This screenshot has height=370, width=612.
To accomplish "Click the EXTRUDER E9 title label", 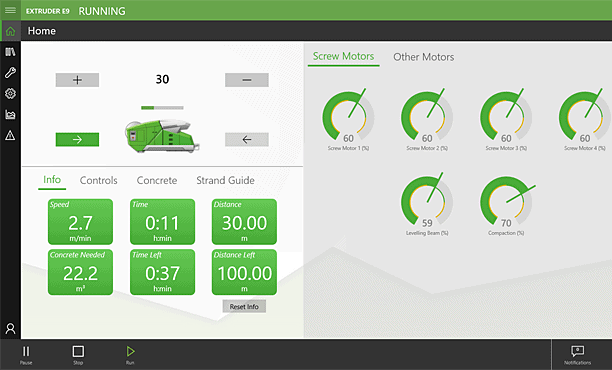I will (48, 11).
